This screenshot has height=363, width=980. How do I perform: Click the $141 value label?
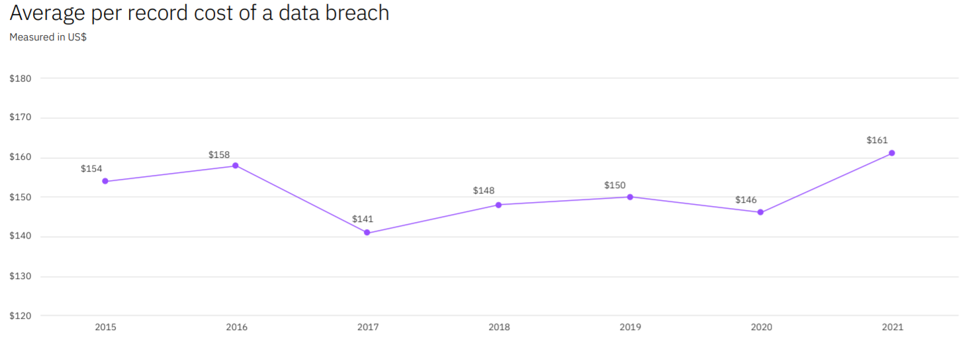click(x=363, y=219)
